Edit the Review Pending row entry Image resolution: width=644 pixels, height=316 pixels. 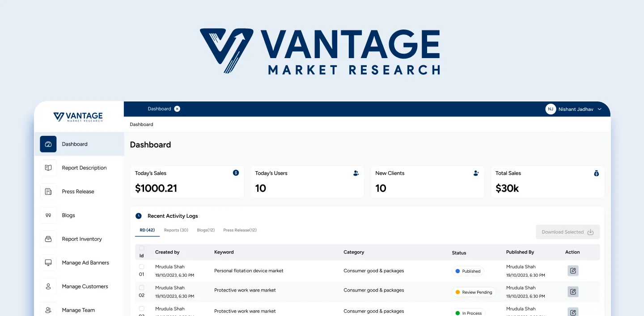573,292
